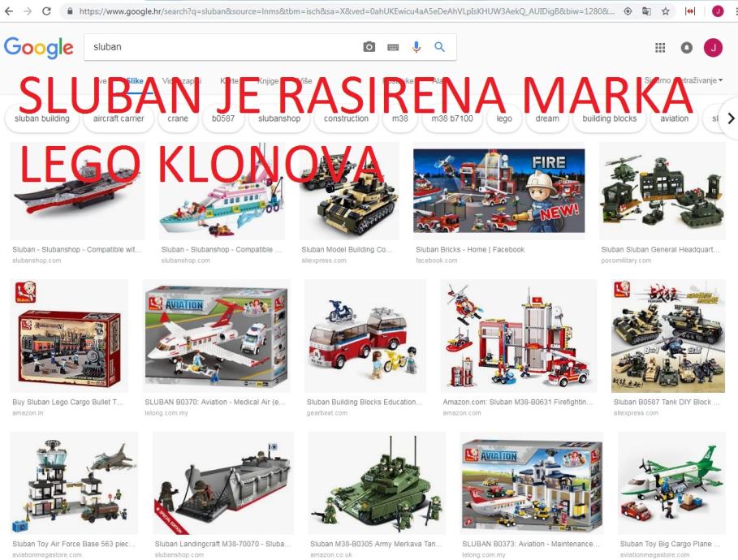Open the translate page icon in address bar

pyautogui.click(x=647, y=11)
